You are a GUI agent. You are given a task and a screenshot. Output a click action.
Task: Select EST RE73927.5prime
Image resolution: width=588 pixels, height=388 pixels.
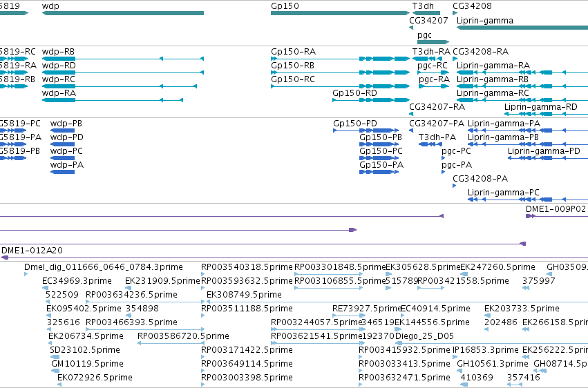[x=367, y=309]
